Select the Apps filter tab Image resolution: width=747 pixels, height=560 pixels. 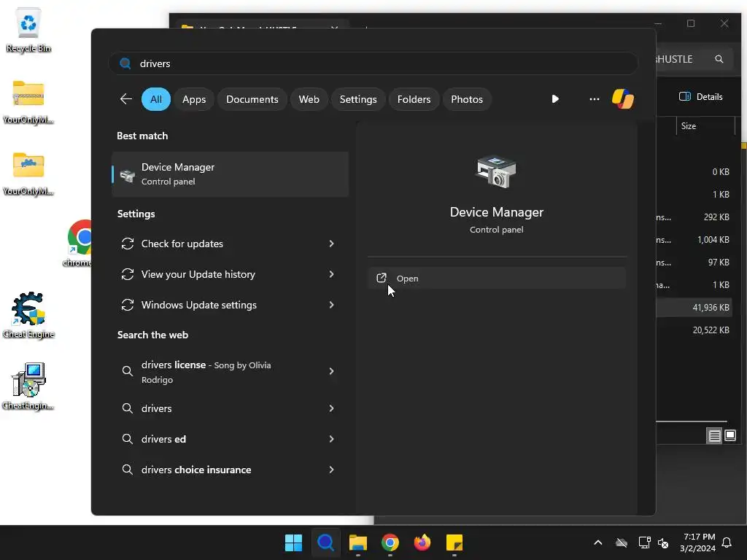[x=194, y=99]
